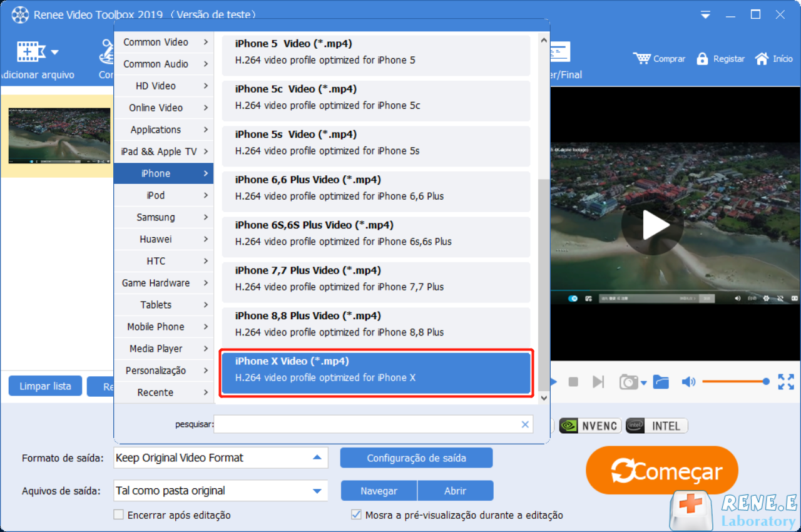Click the Navegar button
The height and width of the screenshot is (532, 801).
pos(379,491)
